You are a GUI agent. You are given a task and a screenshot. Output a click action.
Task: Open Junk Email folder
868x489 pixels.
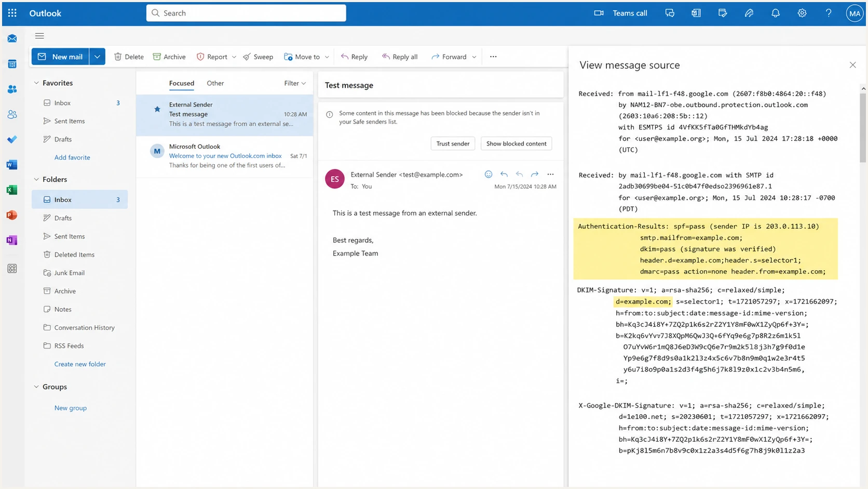[x=79, y=273]
